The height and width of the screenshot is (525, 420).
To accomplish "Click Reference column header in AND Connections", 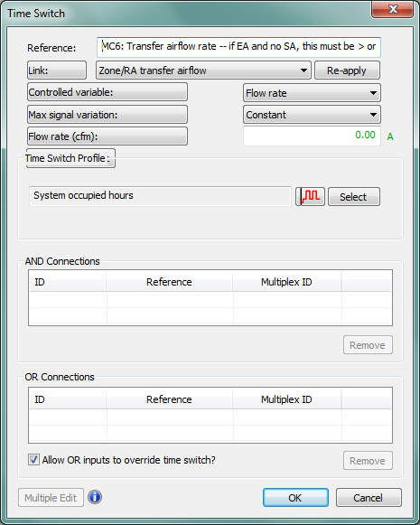I will coord(169,282).
